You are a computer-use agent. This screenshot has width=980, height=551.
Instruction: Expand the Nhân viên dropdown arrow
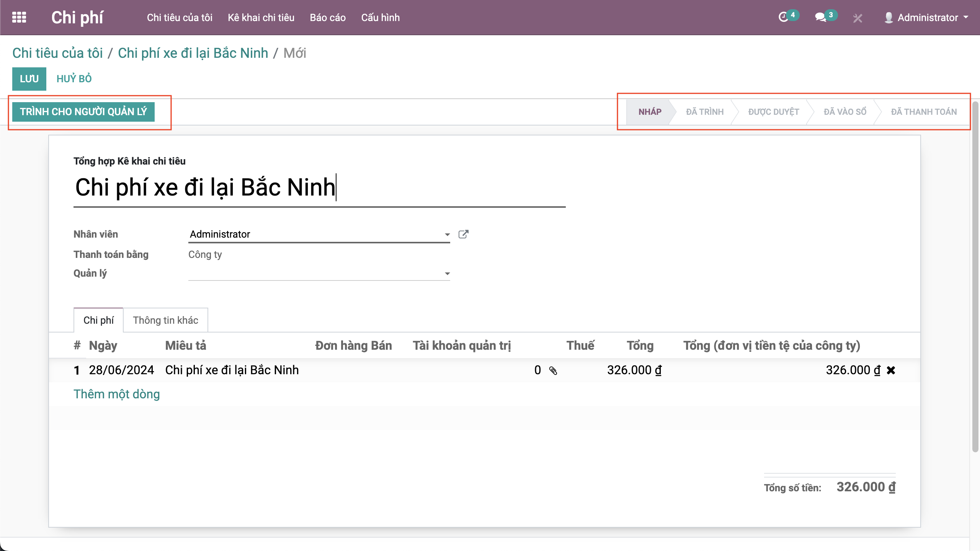click(447, 235)
